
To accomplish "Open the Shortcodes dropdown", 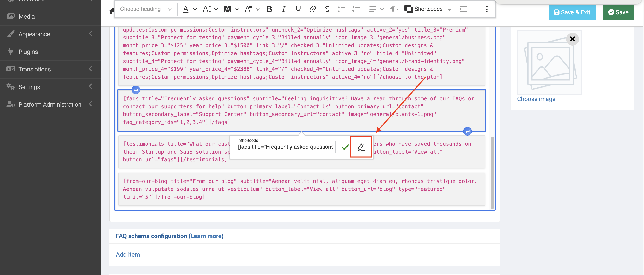I will coord(428,9).
